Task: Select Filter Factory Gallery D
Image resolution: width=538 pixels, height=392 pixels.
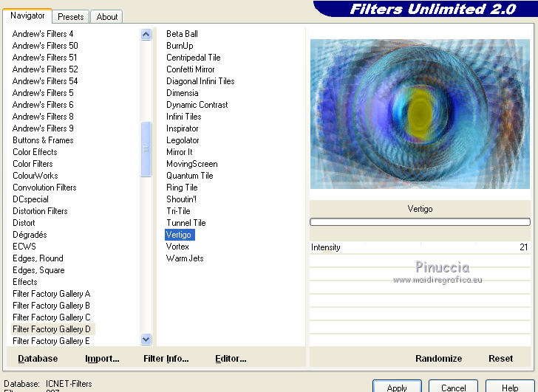Action: tap(52, 329)
